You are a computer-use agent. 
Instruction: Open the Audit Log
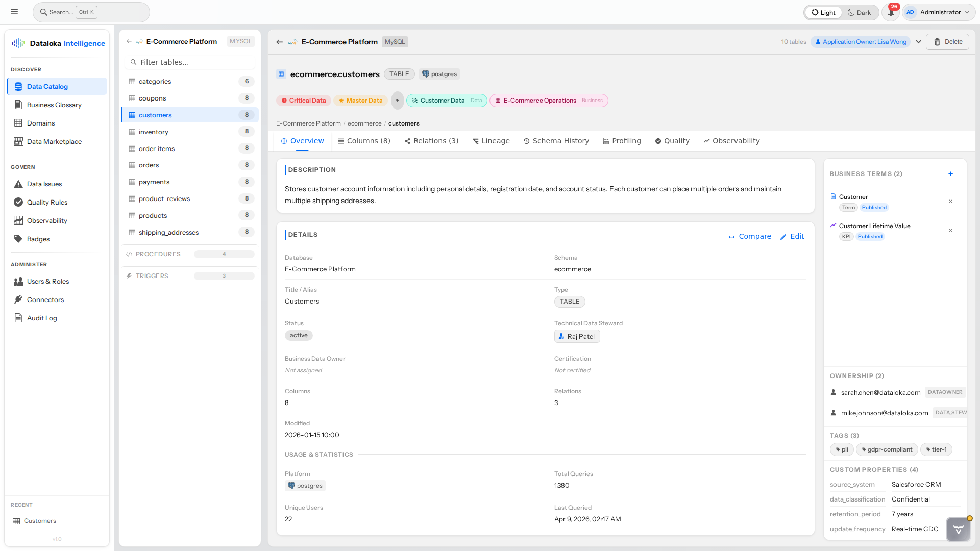[x=41, y=318]
